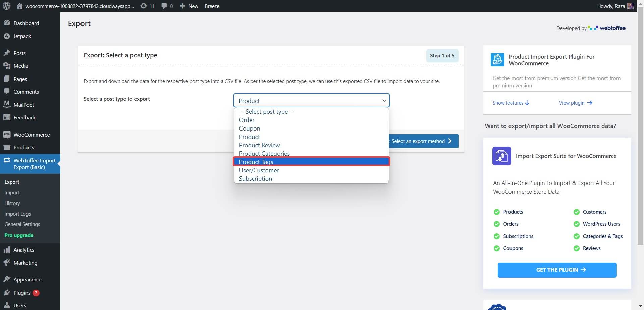644x310 pixels.
Task: Click the 'Subscriptions' feature text
Action: pyautogui.click(x=518, y=236)
